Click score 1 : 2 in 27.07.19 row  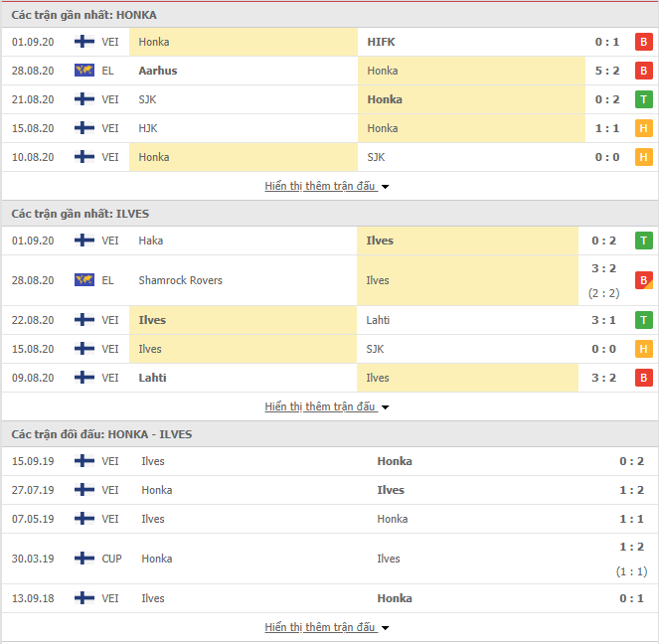click(631, 490)
